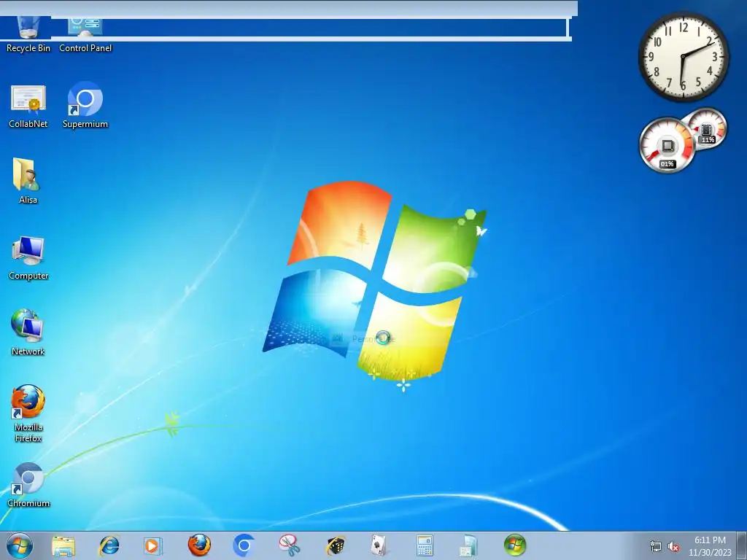Image resolution: width=747 pixels, height=560 pixels.
Task: Open Calculator from the taskbar
Action: (x=425, y=545)
